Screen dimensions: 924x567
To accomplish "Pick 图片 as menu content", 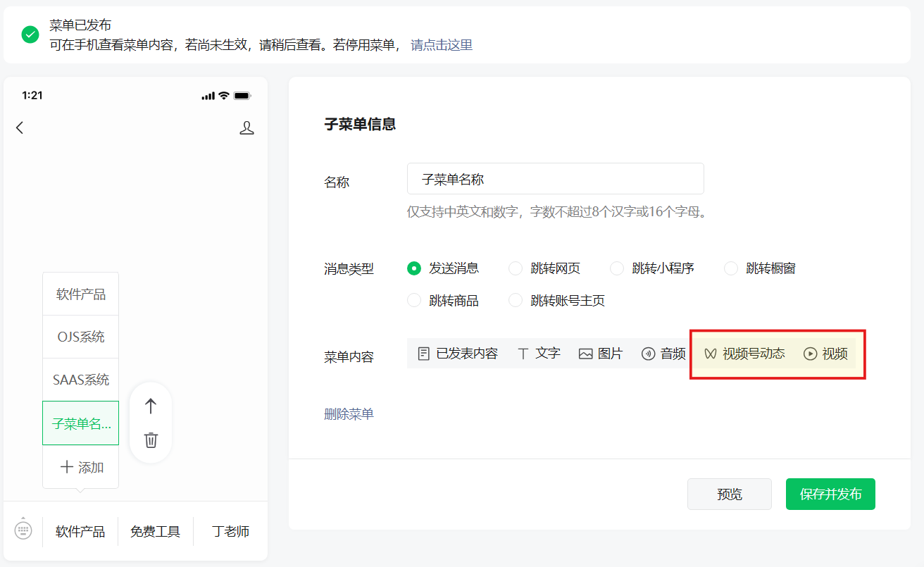I will click(x=601, y=354).
